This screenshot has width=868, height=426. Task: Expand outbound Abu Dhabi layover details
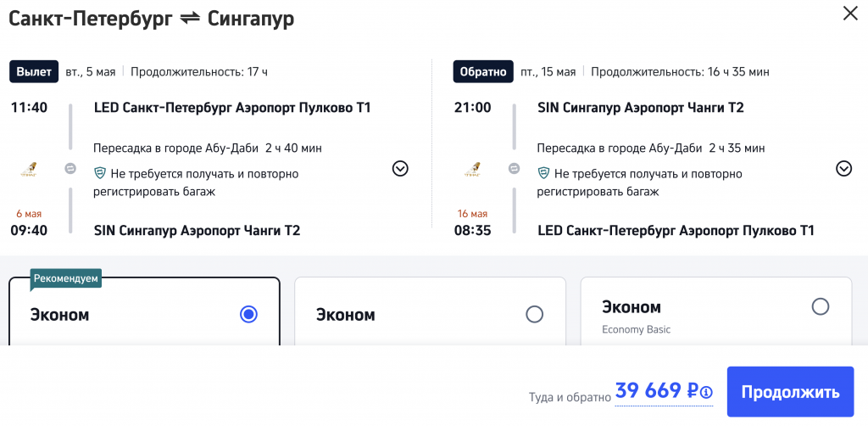[400, 169]
